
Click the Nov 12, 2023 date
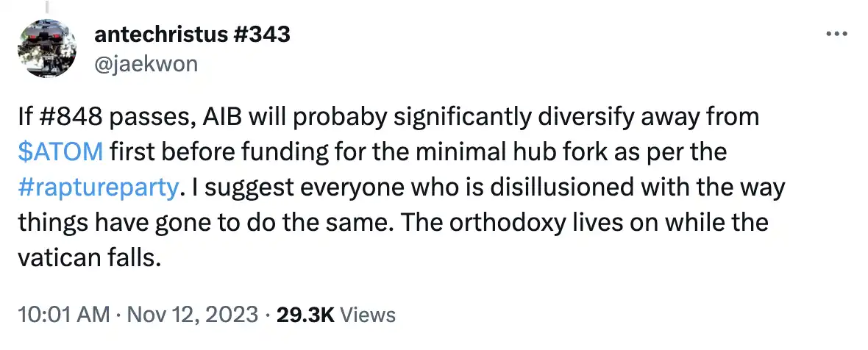pyautogui.click(x=193, y=315)
